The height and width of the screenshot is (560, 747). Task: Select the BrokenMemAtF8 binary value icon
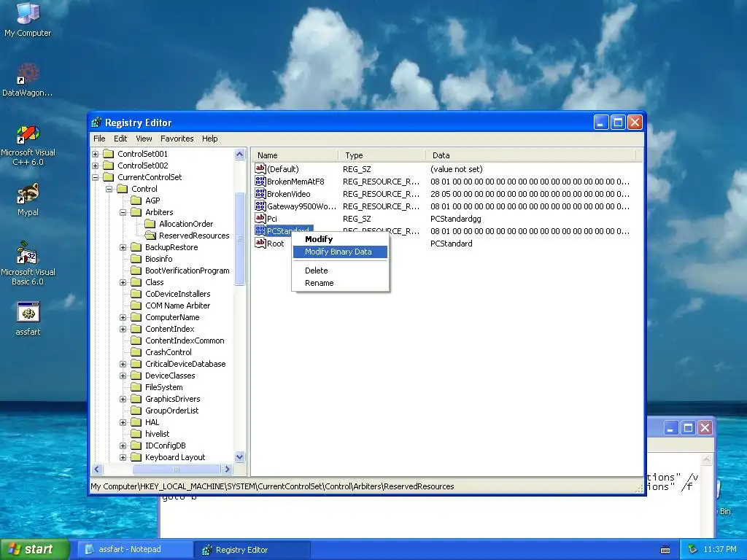coord(260,181)
